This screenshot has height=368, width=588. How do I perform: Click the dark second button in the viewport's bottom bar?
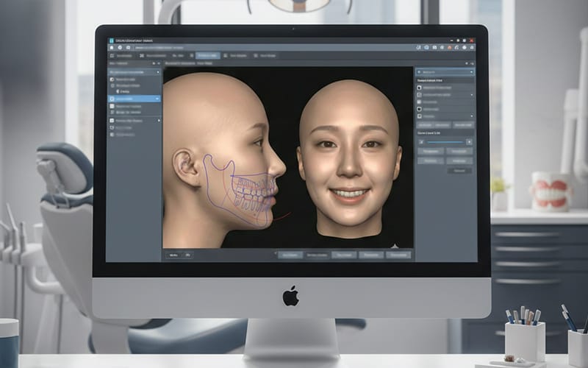(317, 255)
